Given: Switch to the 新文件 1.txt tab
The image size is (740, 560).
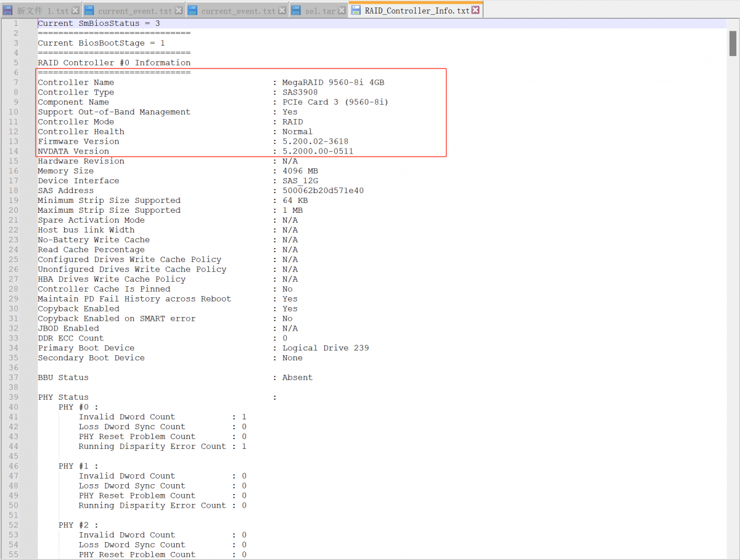Looking at the screenshot, I should pyautogui.click(x=43, y=11).
